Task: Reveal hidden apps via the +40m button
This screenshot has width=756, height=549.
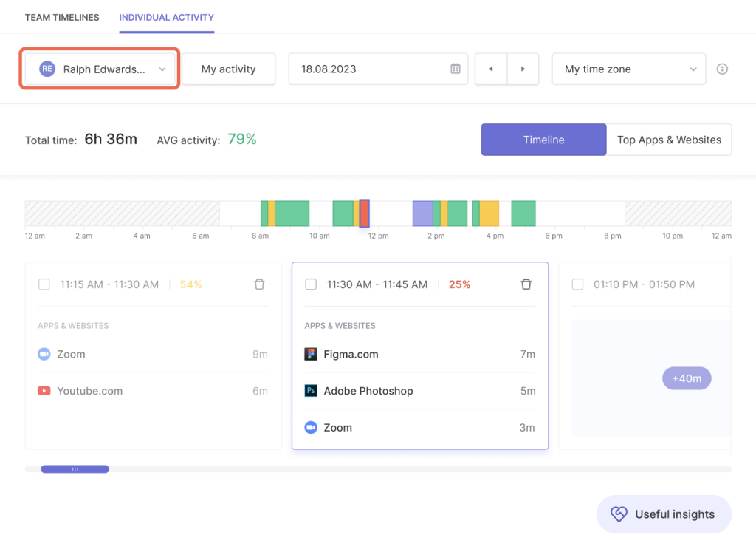Action: (x=686, y=378)
